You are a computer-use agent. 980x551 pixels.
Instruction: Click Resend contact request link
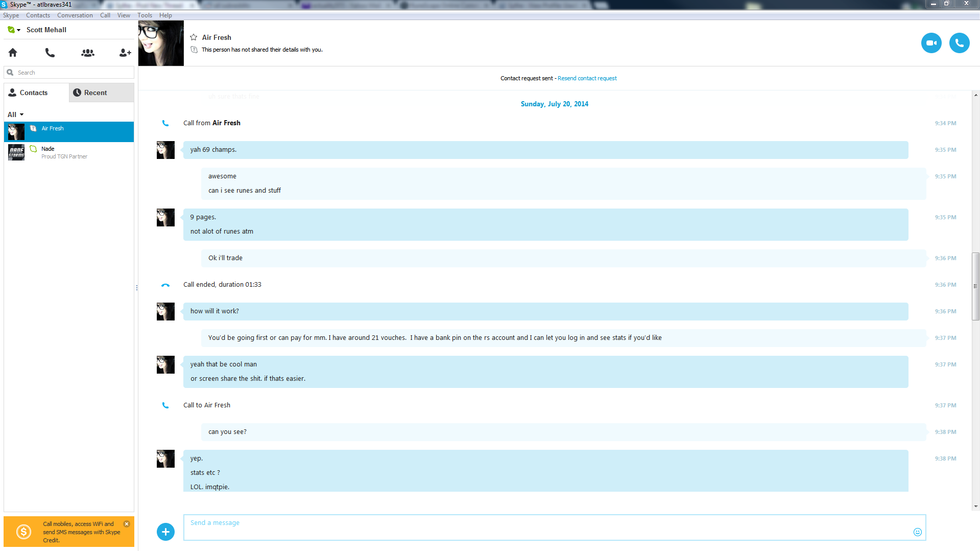tap(587, 78)
